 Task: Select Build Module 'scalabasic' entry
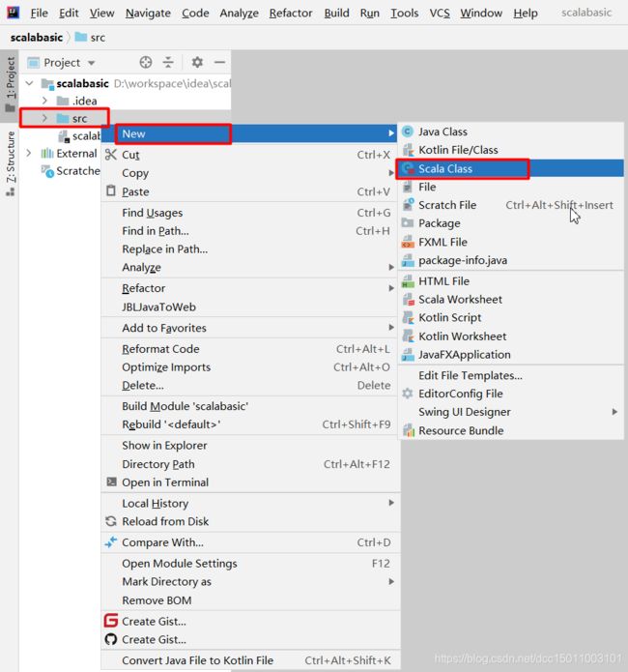click(250, 406)
